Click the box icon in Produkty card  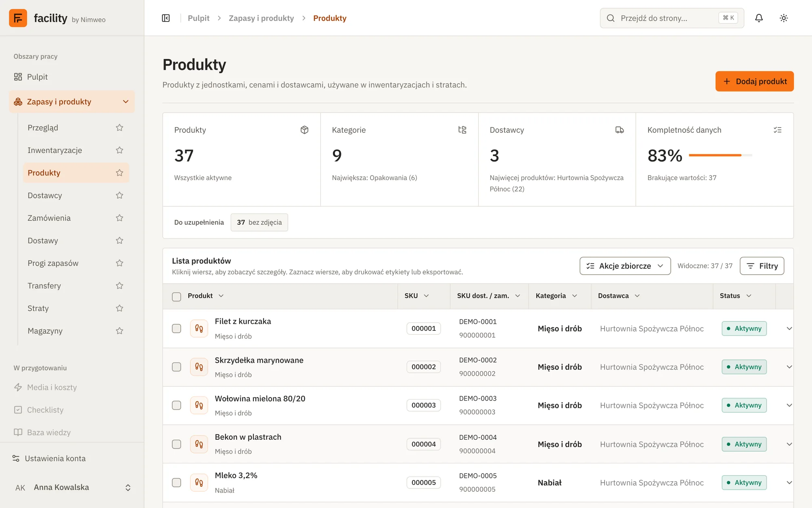304,130
